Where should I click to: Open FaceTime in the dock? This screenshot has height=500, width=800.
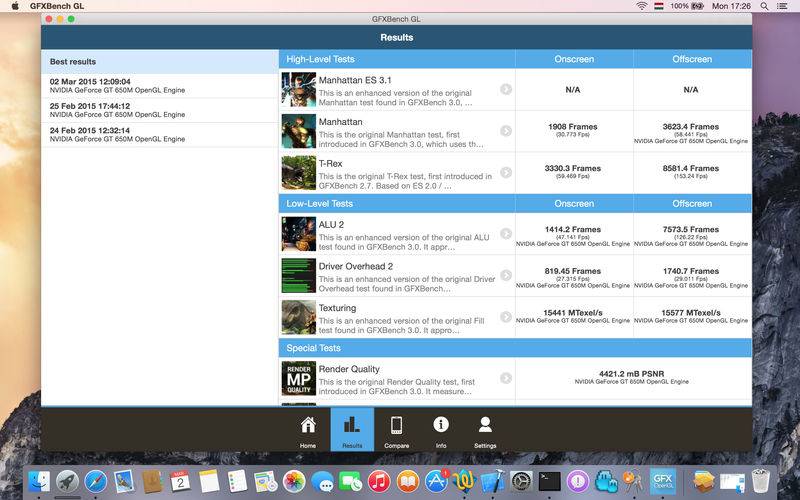[x=351, y=481]
